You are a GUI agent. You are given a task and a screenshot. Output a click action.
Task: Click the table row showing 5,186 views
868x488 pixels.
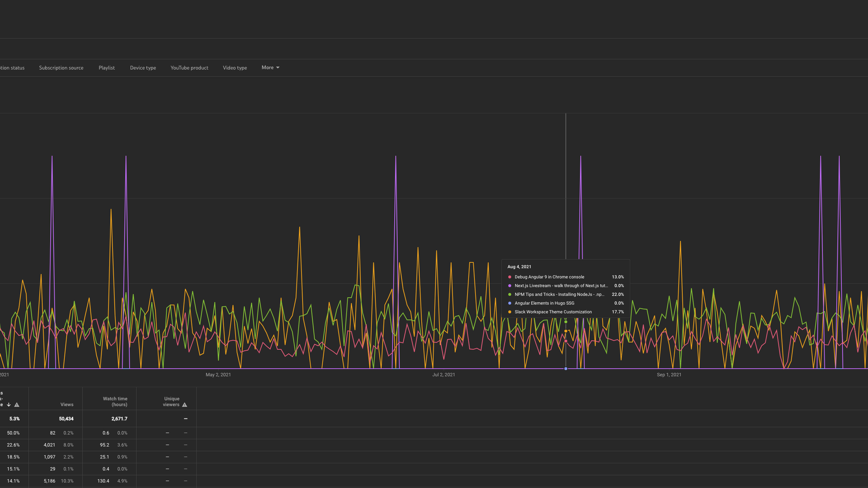click(x=50, y=481)
